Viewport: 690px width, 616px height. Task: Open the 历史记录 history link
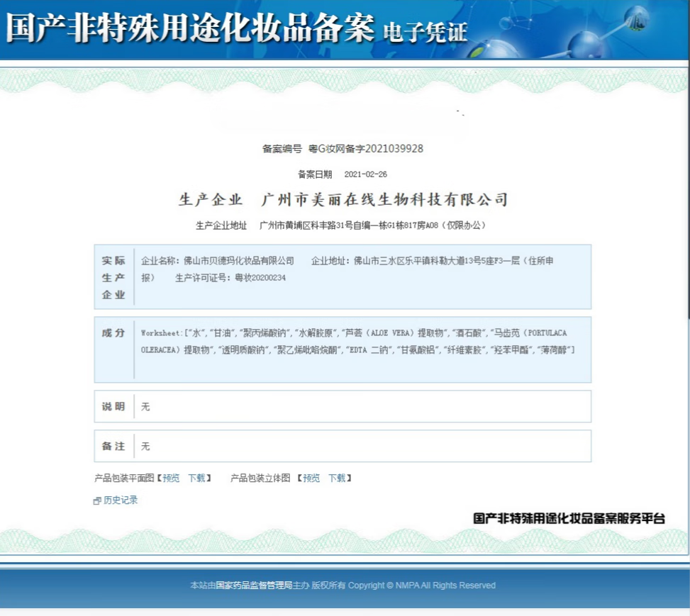pos(121,500)
